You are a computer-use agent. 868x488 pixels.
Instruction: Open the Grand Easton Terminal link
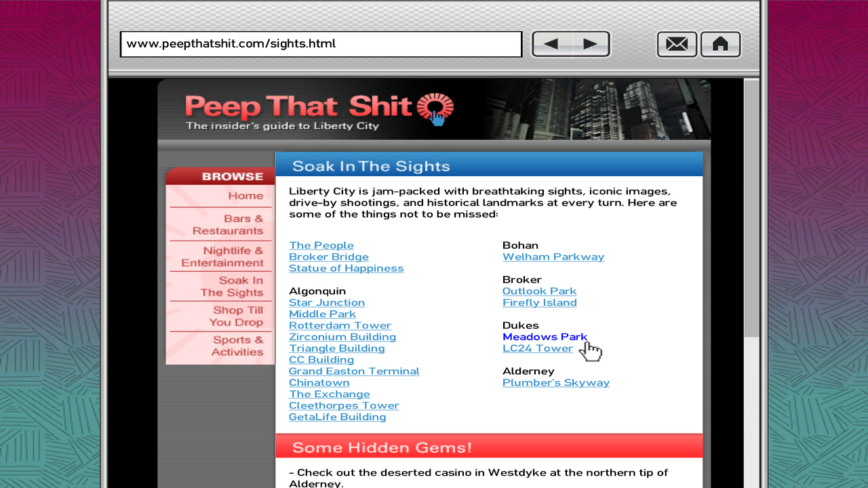point(355,371)
